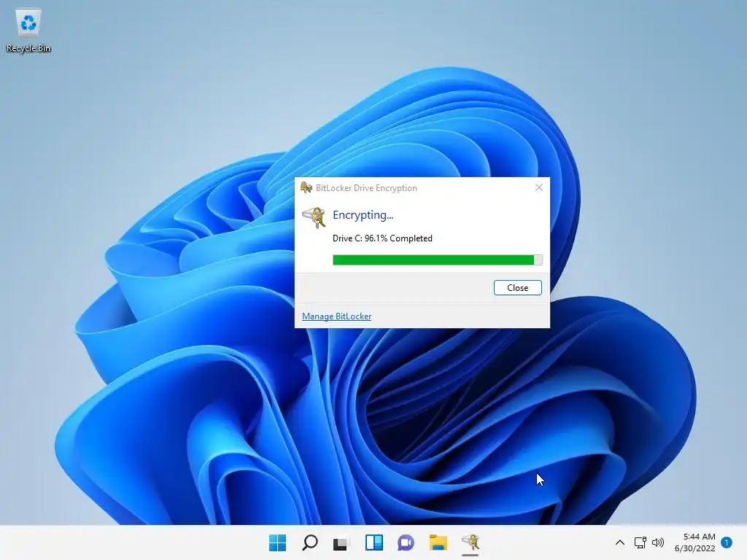This screenshot has height=560, width=747.
Task: Open the notification badge in the tray
Action: [727, 542]
